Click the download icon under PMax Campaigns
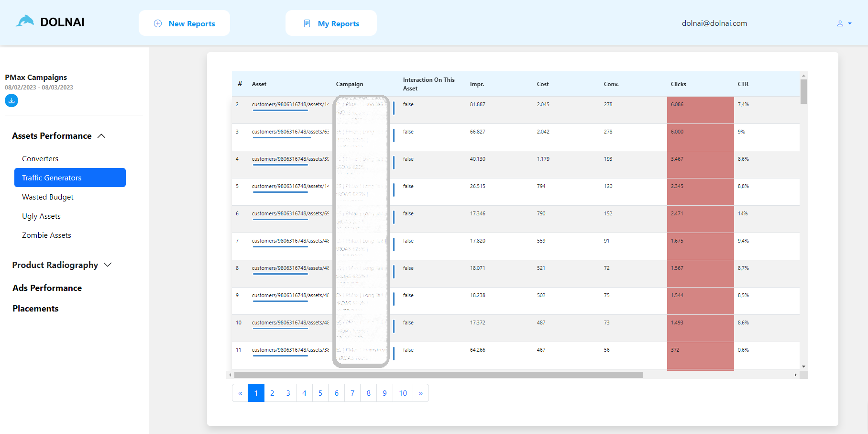868x434 pixels. click(11, 100)
